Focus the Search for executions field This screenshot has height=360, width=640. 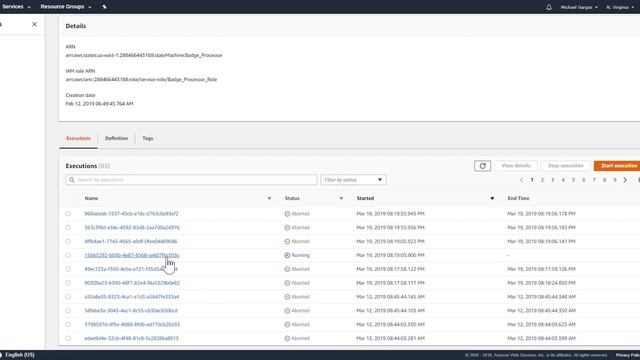(x=191, y=180)
